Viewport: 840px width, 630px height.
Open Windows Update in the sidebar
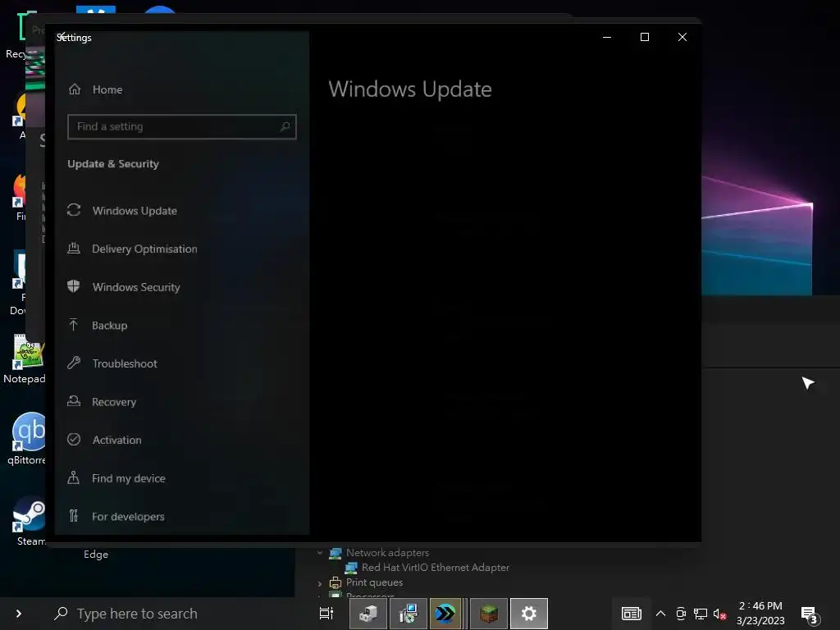click(x=135, y=211)
